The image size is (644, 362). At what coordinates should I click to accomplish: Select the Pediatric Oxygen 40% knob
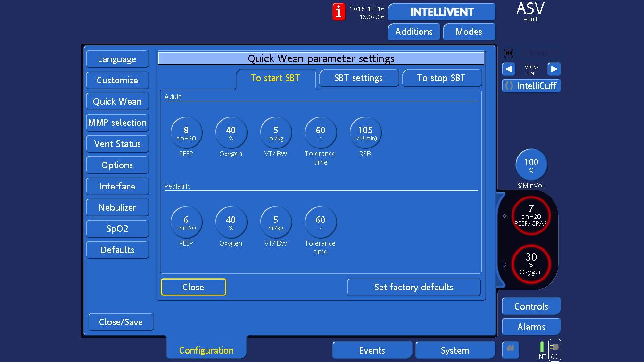point(231,222)
